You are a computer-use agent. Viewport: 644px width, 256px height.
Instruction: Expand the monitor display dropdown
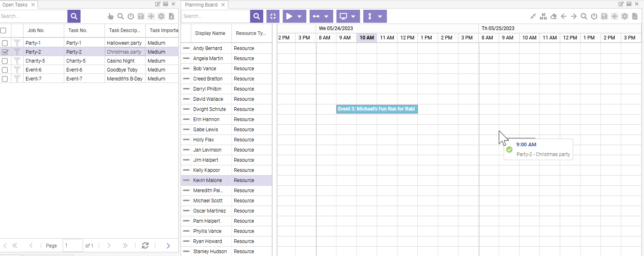(353, 16)
